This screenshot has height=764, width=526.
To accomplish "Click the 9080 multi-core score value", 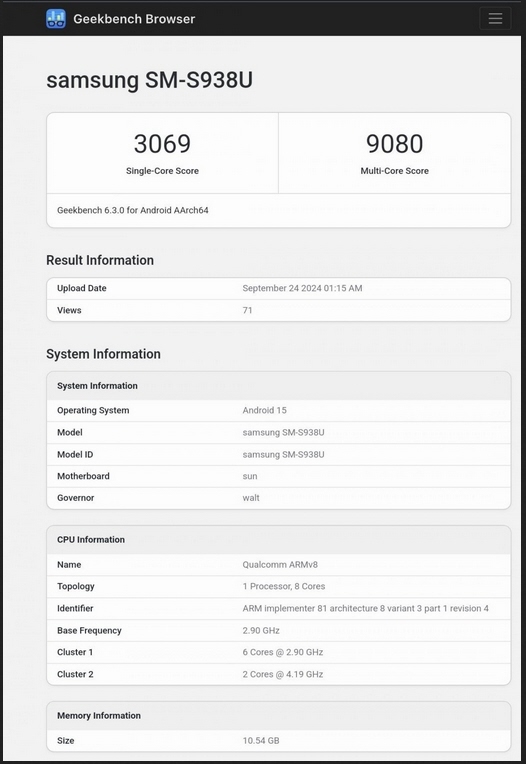I will [394, 144].
